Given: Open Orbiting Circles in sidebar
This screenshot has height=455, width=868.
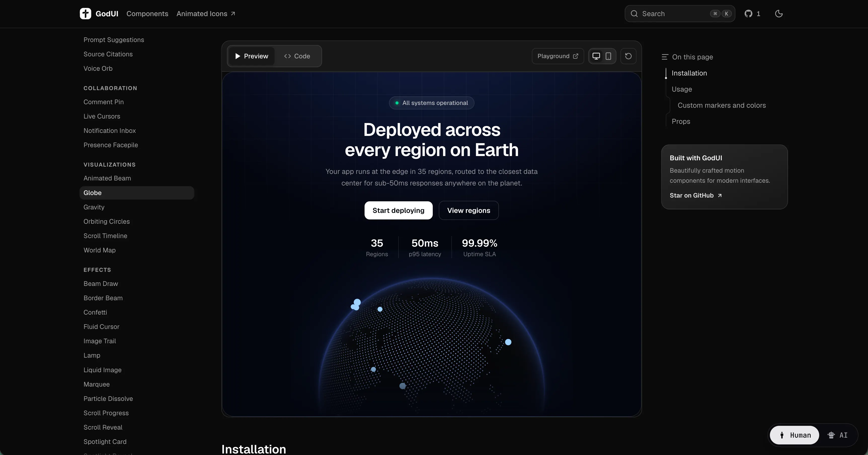Looking at the screenshot, I should [106, 221].
